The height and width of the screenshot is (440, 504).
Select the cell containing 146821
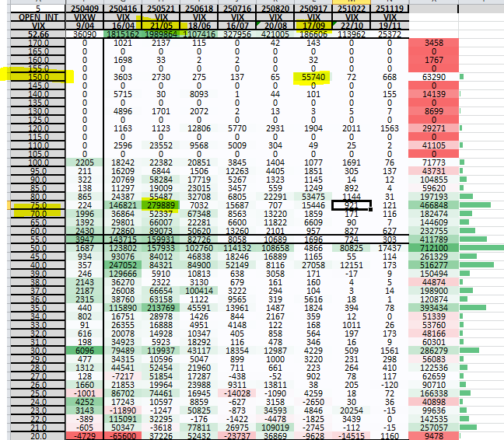click(123, 205)
